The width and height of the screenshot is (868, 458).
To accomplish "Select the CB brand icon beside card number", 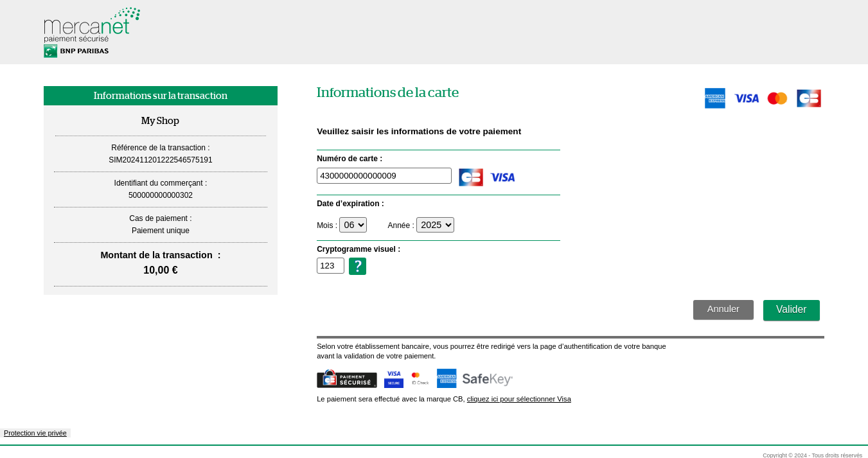I will pyautogui.click(x=470, y=177).
